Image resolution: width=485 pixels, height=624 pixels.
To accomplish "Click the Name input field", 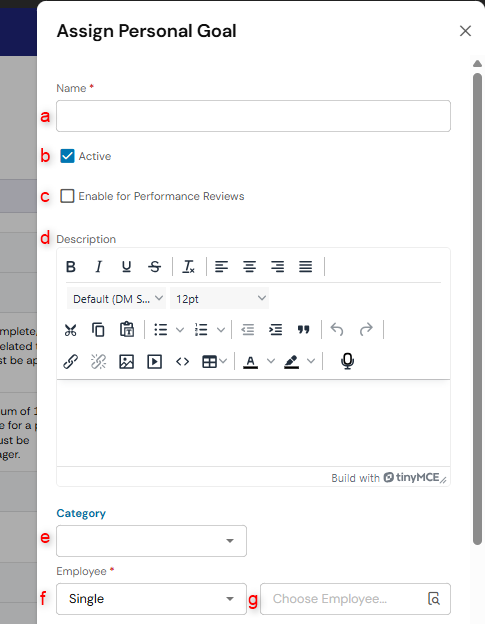I will (253, 116).
